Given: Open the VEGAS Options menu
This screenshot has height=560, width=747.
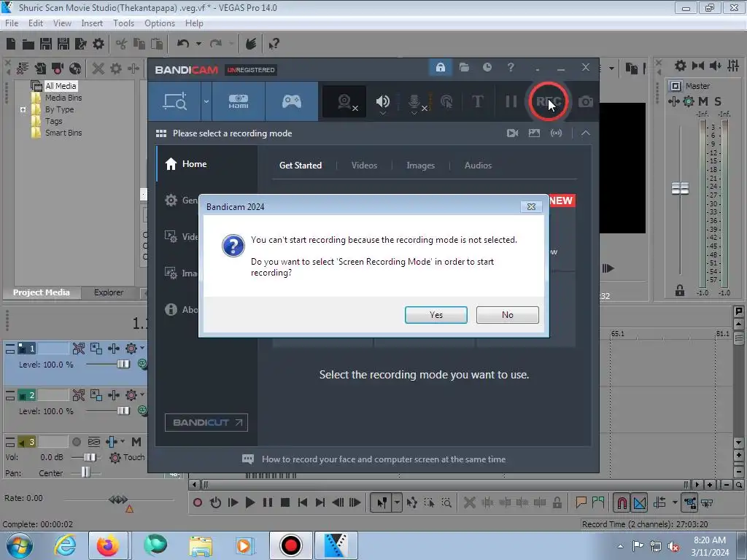Looking at the screenshot, I should pyautogui.click(x=160, y=23).
